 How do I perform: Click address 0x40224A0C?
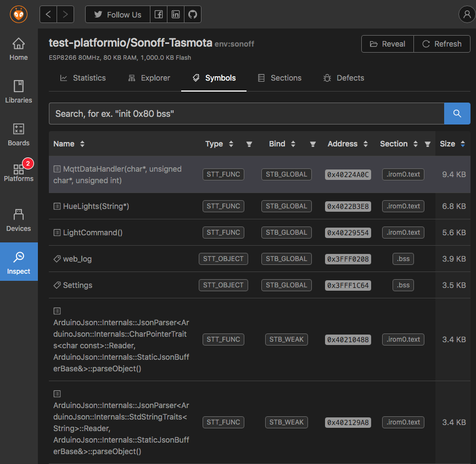[x=348, y=174]
